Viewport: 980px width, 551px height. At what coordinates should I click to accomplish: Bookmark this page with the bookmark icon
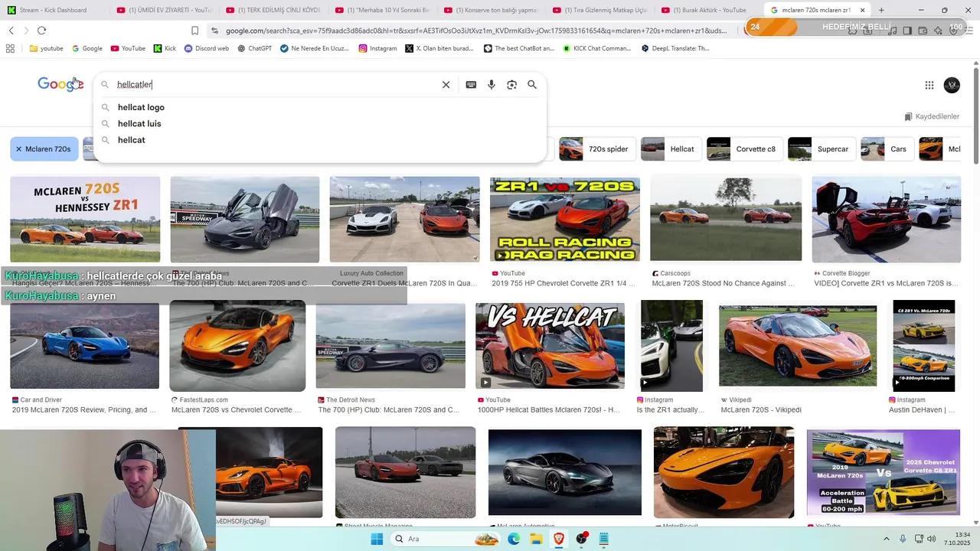point(194,31)
